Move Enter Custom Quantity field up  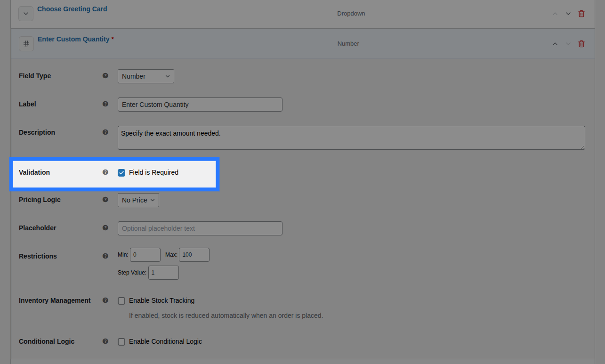(555, 44)
